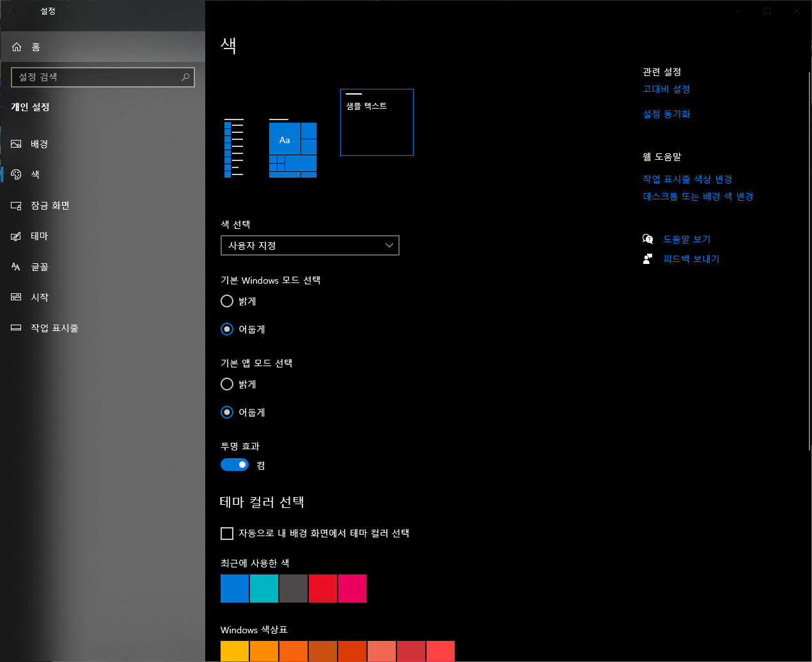
Task: Pick the dark gray recently used color
Action: [293, 589]
